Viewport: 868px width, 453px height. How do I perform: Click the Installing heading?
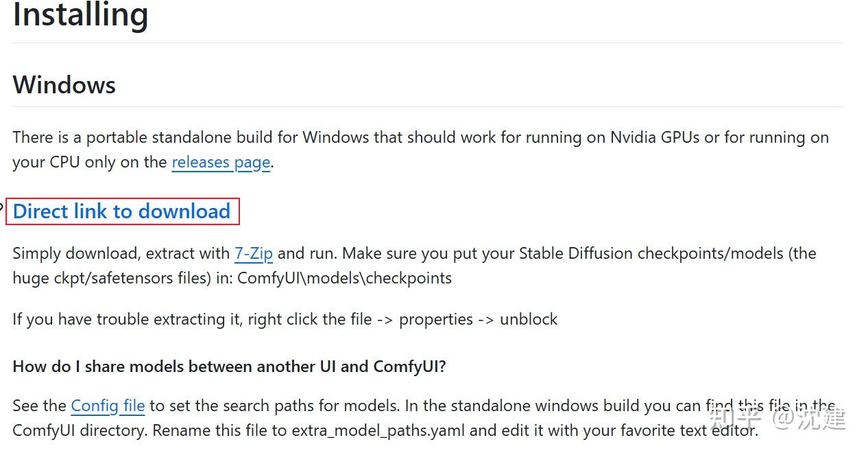(80, 15)
